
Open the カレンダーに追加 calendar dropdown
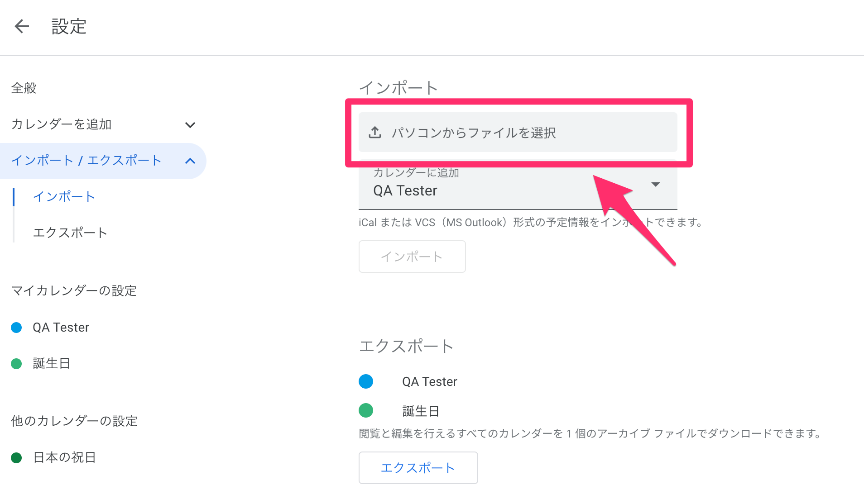point(655,185)
